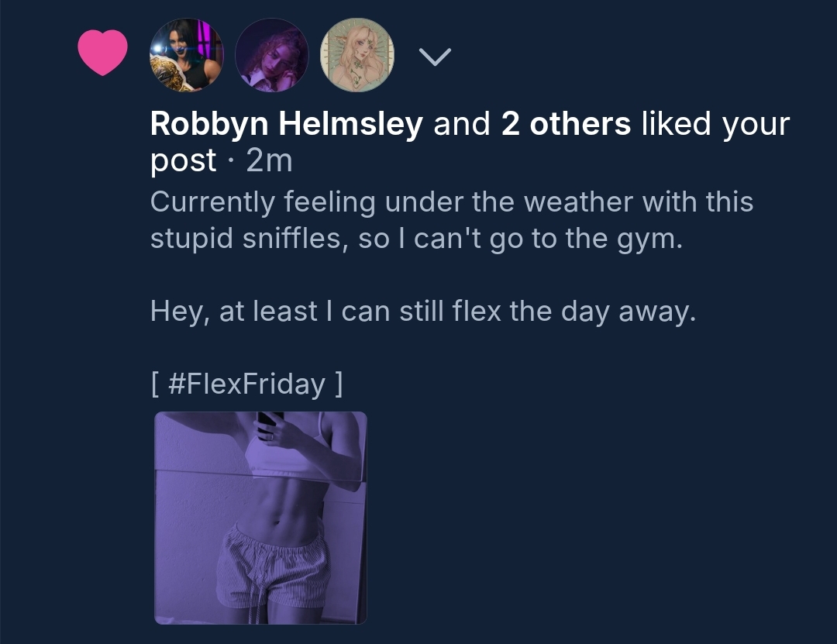Click the "2m" timestamp
The height and width of the screenshot is (644, 837).
tap(269, 160)
